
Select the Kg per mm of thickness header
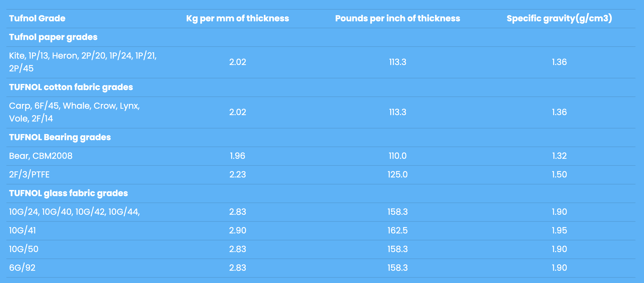[x=238, y=18]
